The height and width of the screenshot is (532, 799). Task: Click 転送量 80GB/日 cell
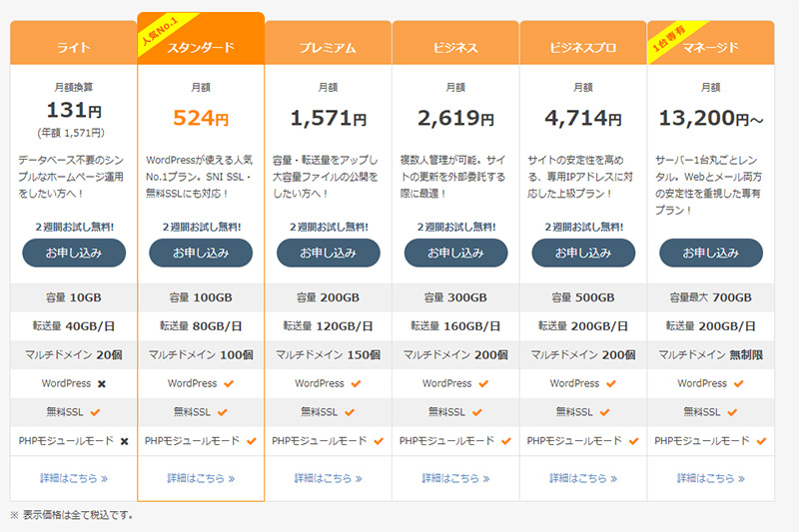tap(201, 325)
